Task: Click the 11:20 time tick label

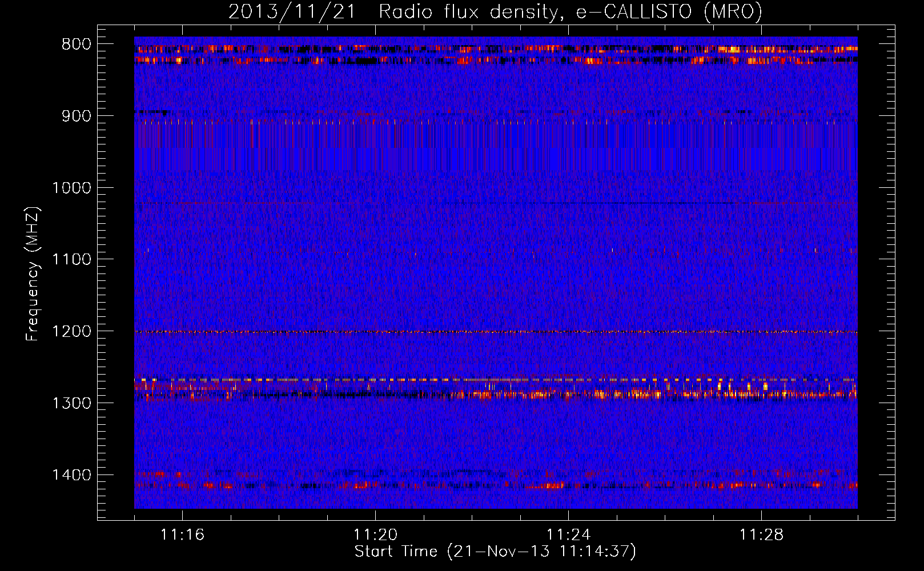Action: [x=375, y=535]
